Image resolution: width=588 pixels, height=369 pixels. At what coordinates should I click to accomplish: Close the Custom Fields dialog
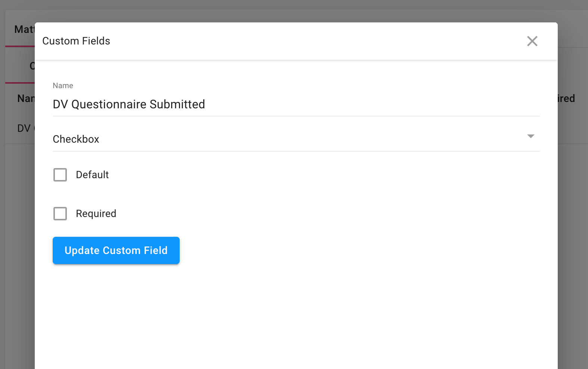[532, 41]
